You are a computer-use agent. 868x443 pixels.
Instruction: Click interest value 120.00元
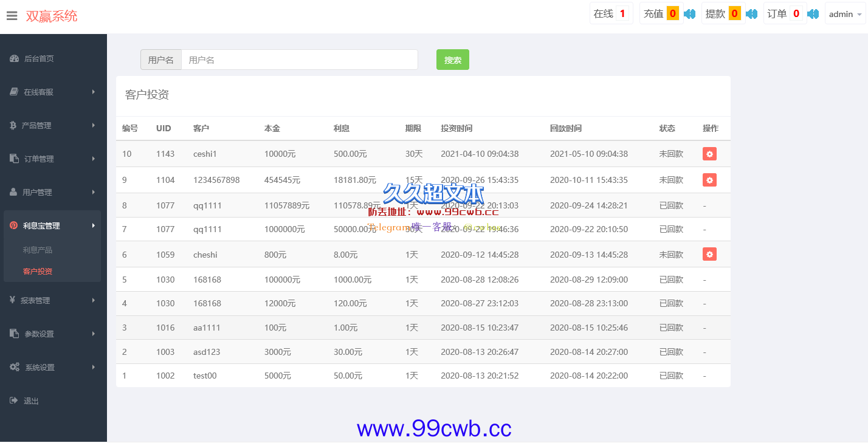[350, 303]
